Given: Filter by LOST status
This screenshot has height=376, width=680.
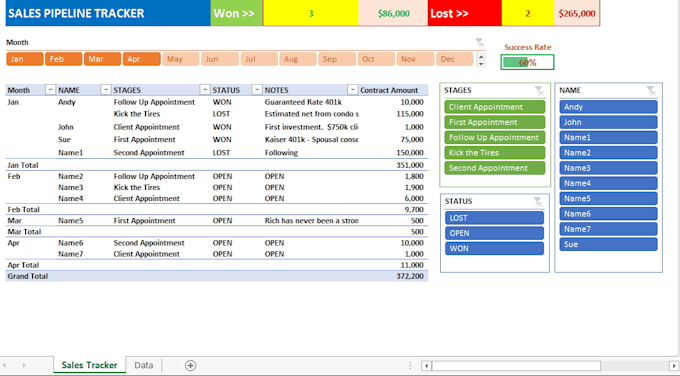Looking at the screenshot, I should [494, 218].
